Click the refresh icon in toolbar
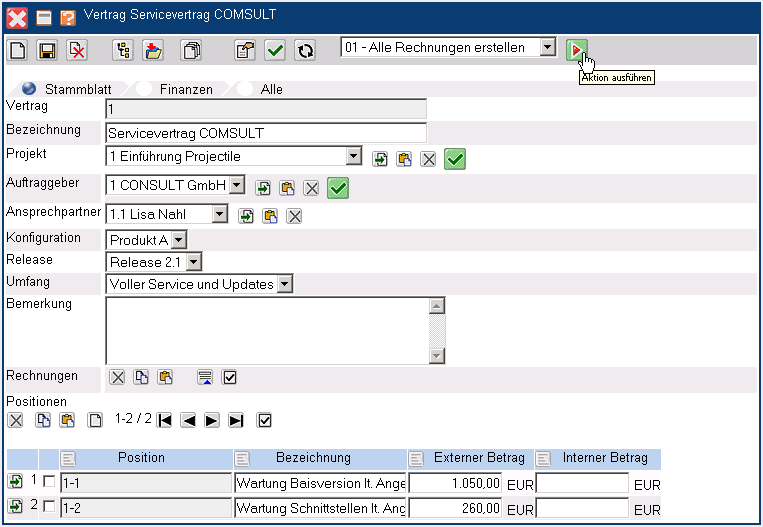763x527 pixels. (305, 49)
